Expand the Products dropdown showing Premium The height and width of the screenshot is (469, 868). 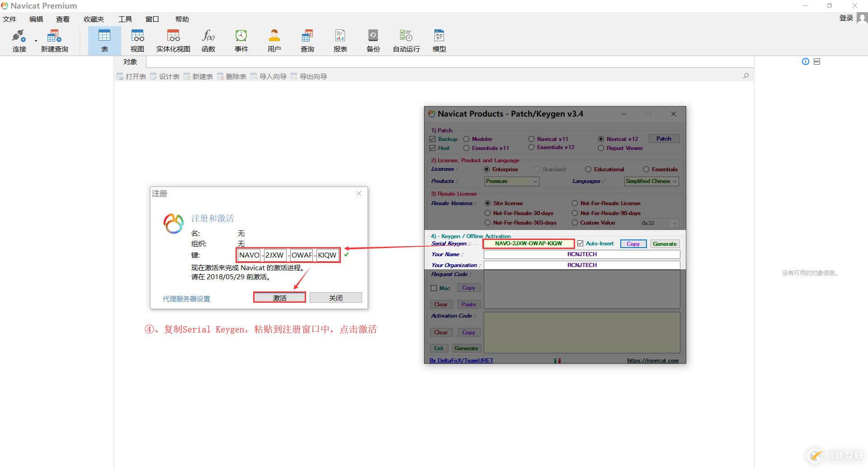(x=512, y=181)
